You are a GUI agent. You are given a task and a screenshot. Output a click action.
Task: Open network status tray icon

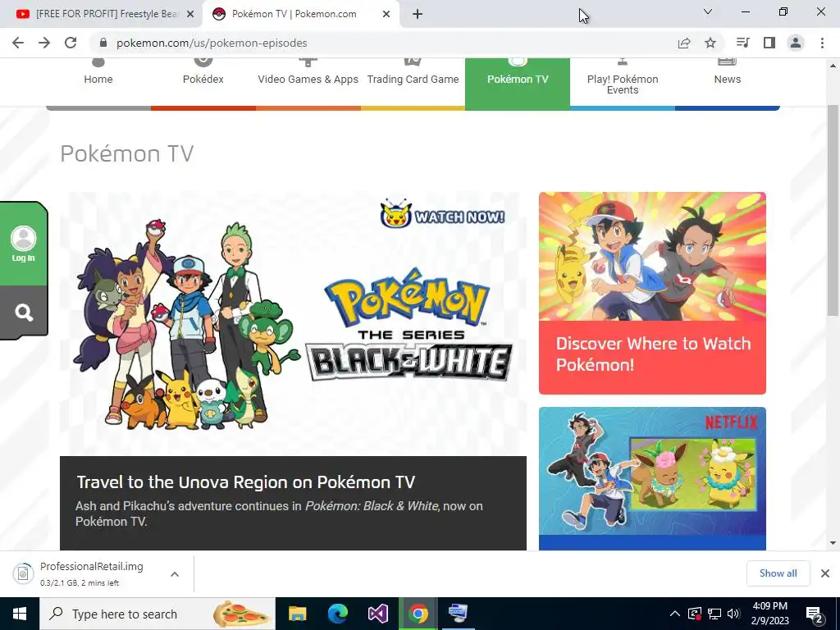[714, 614]
